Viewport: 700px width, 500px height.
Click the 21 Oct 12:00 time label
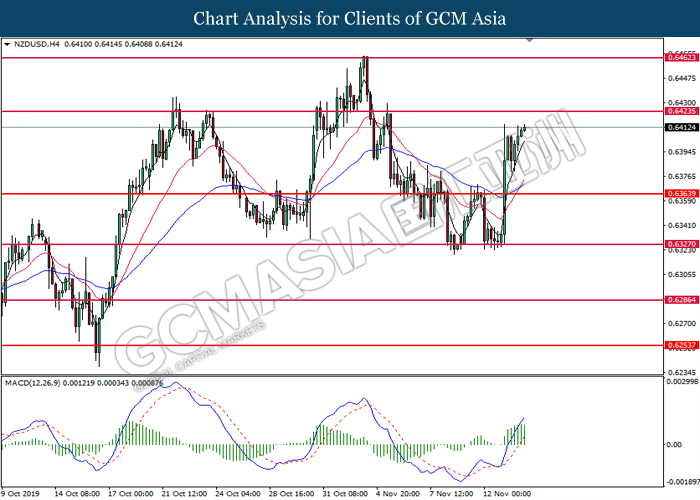pos(184,494)
